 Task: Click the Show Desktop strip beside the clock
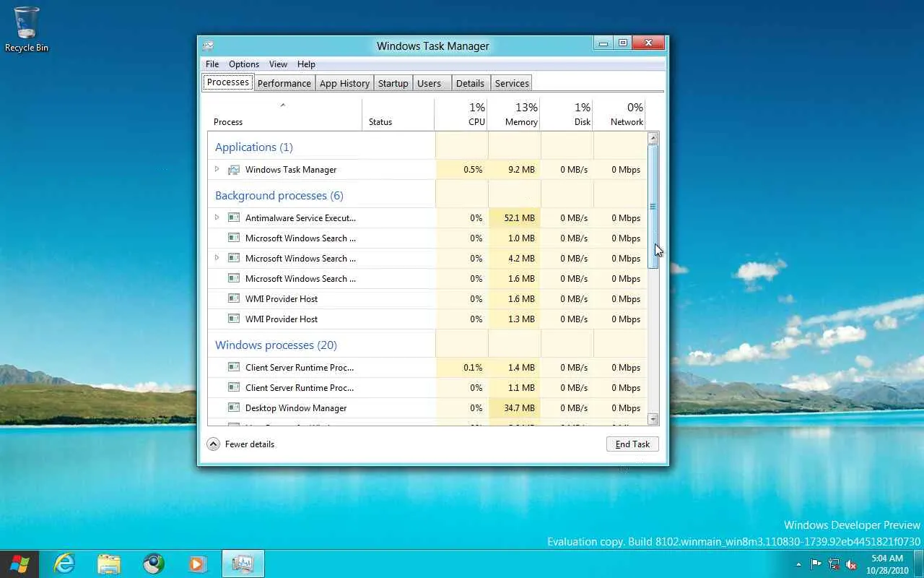919,564
